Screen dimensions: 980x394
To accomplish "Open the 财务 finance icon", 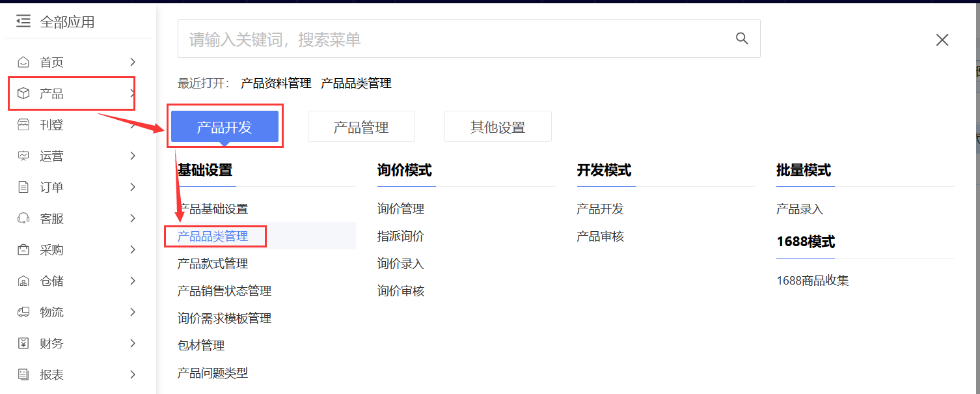I will 23,343.
